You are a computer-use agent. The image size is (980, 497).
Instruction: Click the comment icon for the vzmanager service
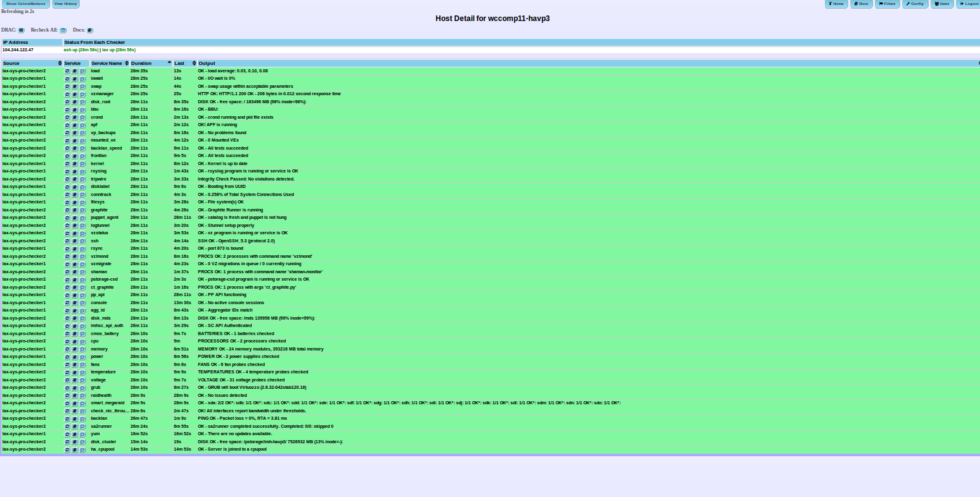click(82, 95)
